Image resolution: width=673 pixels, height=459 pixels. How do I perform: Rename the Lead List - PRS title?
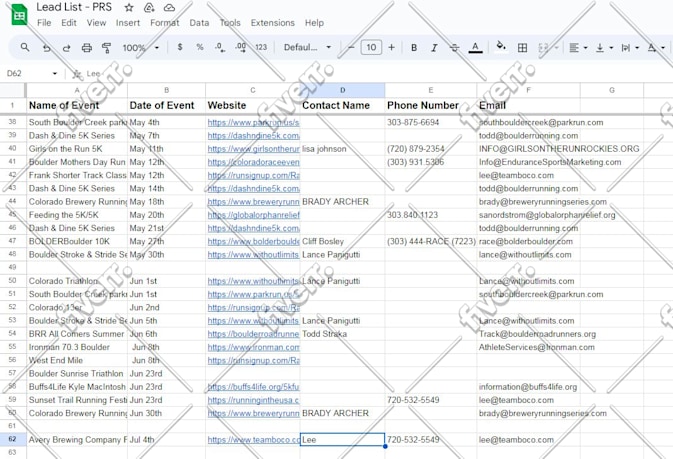[x=74, y=7]
